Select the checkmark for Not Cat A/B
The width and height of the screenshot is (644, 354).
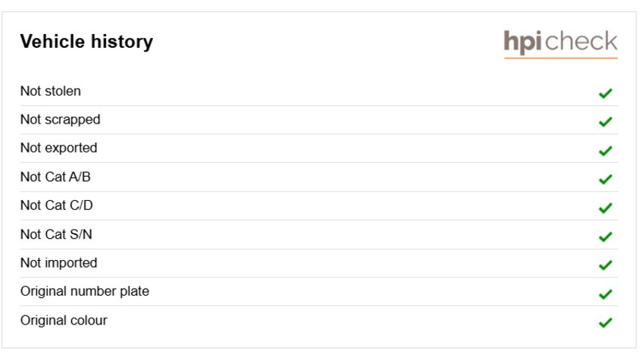(605, 179)
